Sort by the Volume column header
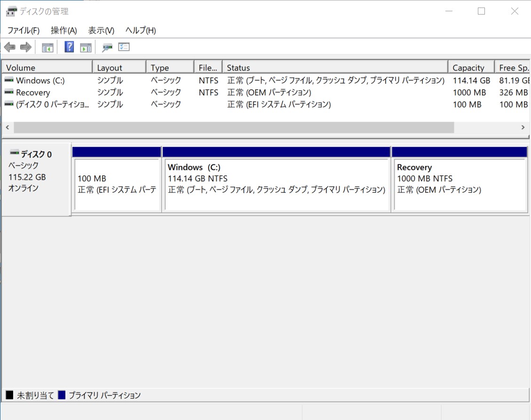 click(47, 68)
